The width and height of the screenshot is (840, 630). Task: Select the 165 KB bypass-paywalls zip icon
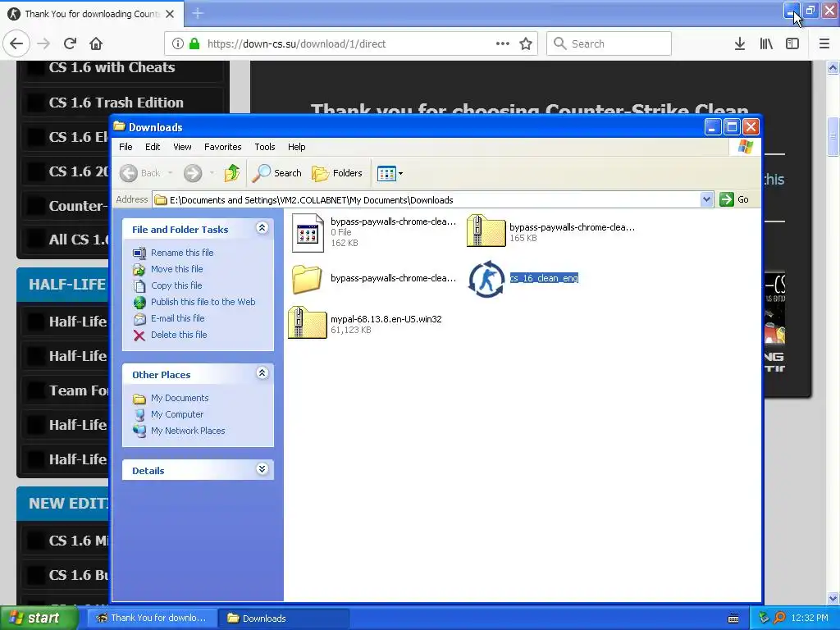[x=486, y=231]
